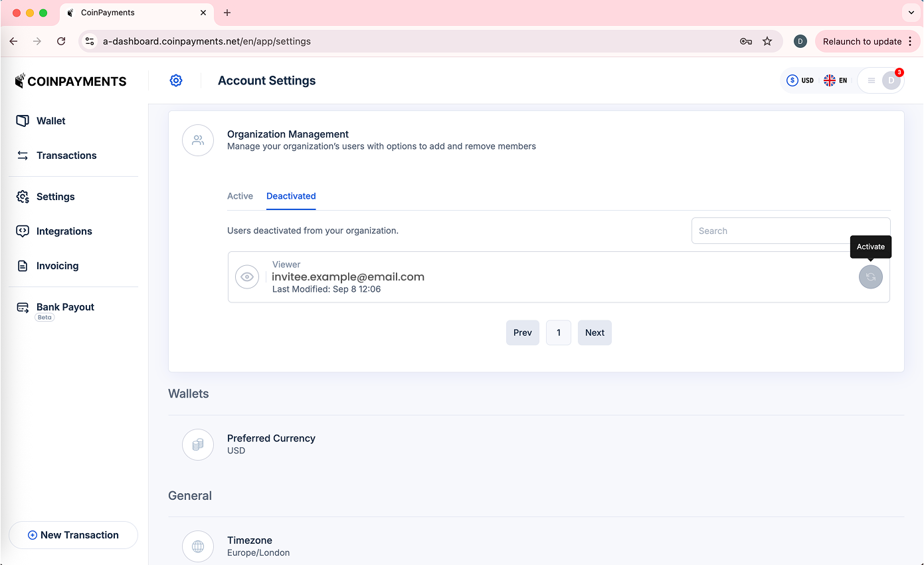Open Bank Payout beta page

pos(64,307)
